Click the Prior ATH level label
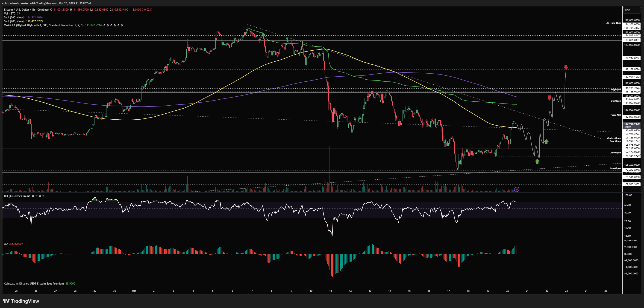Image resolution: width=644 pixels, height=308 pixels. coord(615,115)
